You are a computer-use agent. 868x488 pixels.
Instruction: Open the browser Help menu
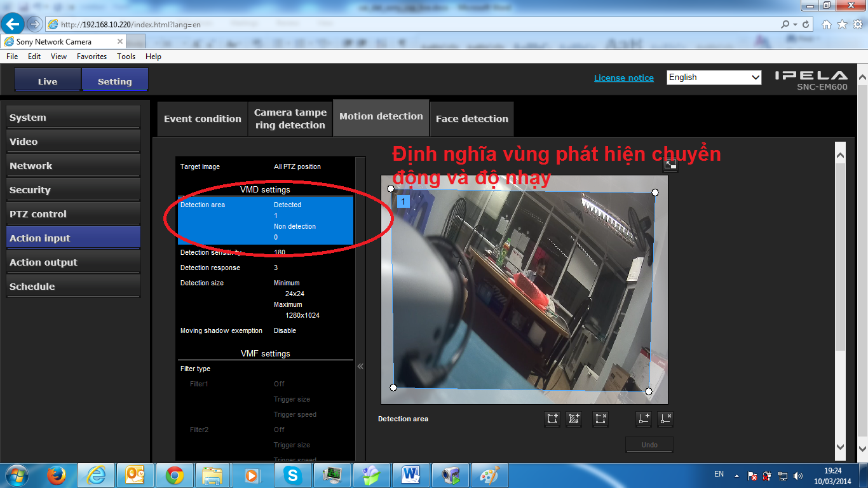pos(153,57)
